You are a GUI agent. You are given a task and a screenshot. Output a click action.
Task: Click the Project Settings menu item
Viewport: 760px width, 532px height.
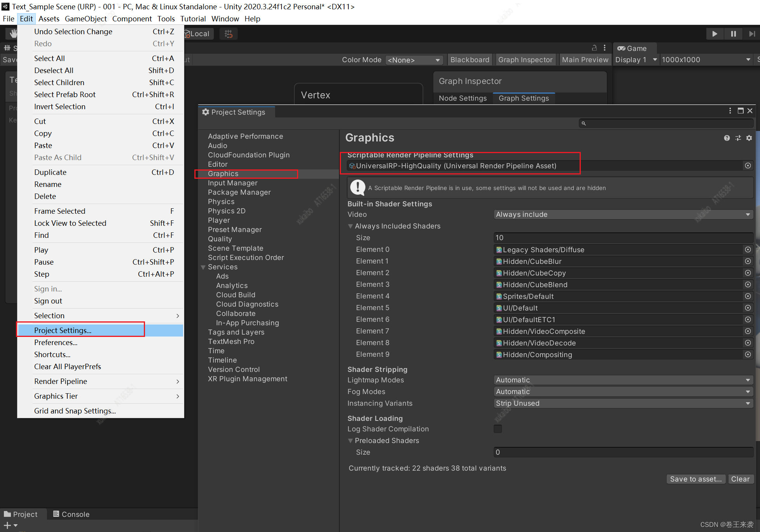pos(62,330)
